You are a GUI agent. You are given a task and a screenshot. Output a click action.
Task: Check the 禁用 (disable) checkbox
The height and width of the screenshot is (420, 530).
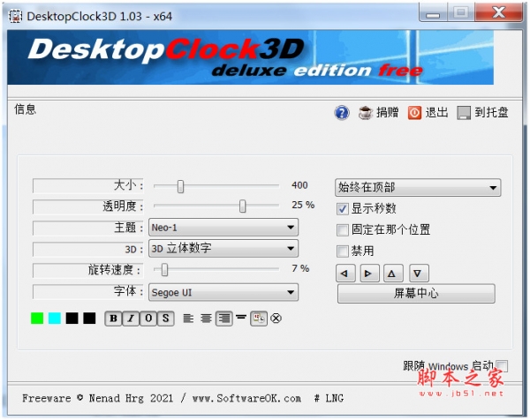pos(342,251)
